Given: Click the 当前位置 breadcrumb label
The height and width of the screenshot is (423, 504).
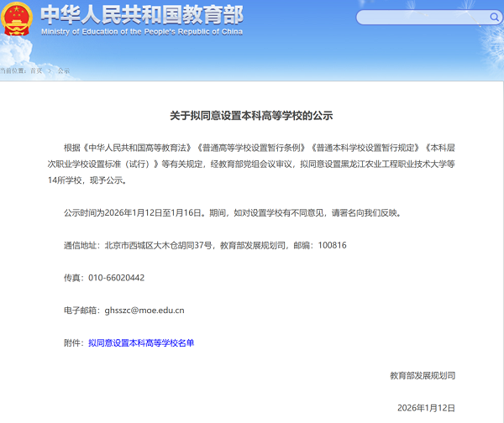Looking at the screenshot, I should [12, 71].
